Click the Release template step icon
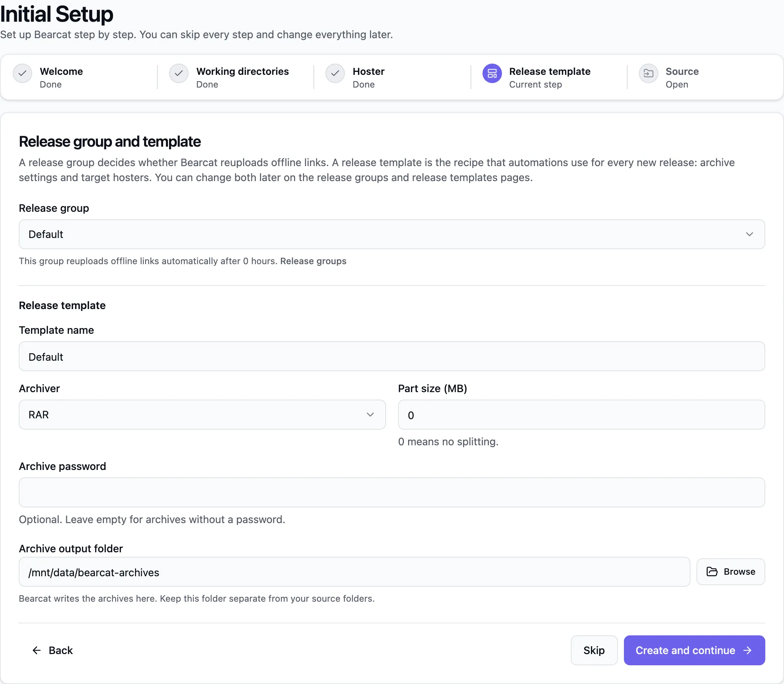 pyautogui.click(x=492, y=73)
